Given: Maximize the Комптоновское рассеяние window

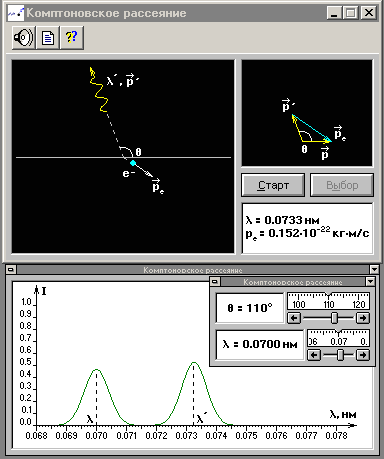Looking at the screenshot, I should (x=350, y=13).
